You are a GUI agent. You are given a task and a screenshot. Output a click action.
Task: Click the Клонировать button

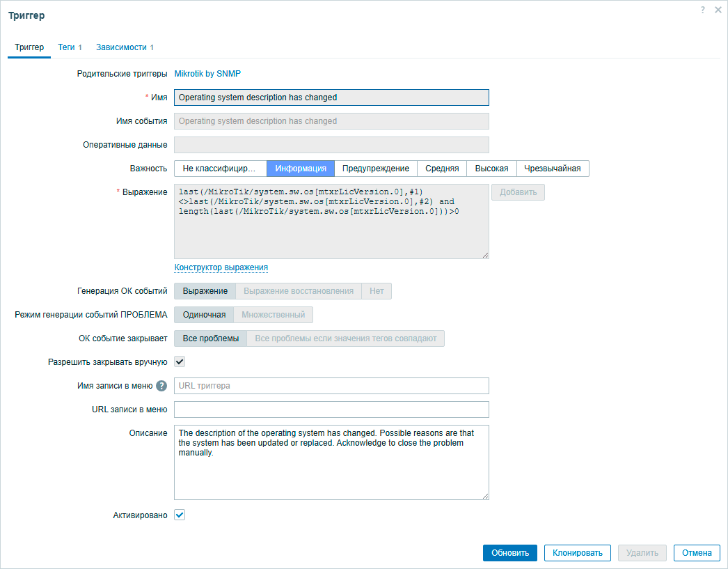point(578,553)
